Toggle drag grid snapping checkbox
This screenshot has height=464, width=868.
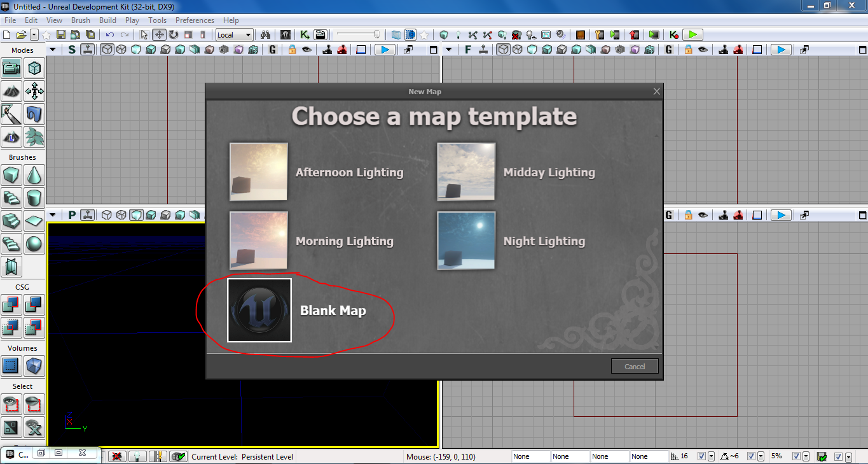701,456
